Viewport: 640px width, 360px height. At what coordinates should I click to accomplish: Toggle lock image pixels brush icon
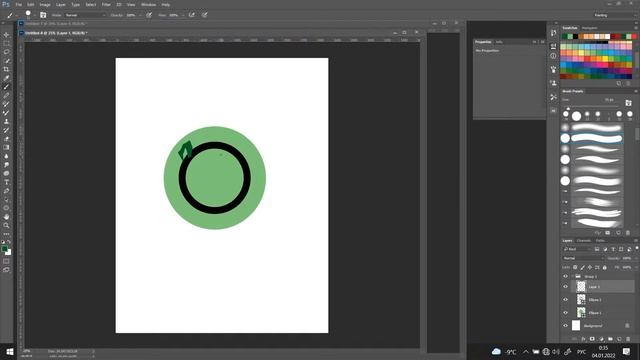pyautogui.click(x=582, y=267)
